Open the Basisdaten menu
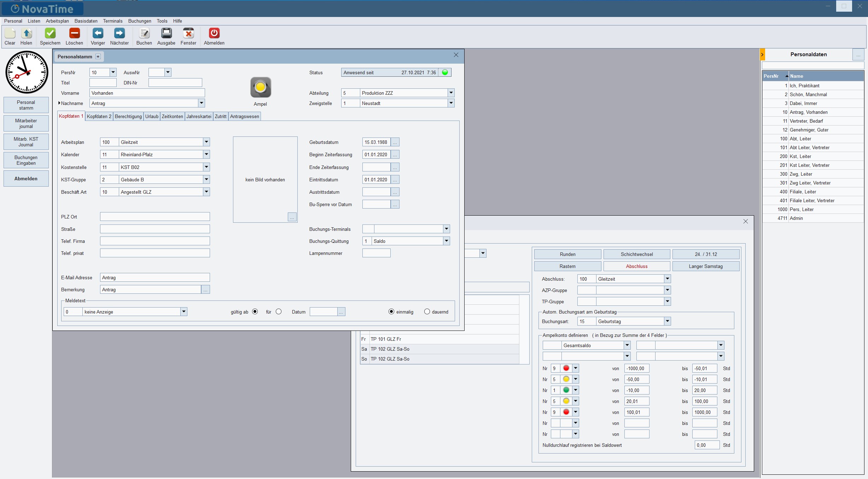This screenshot has height=479, width=868. tap(86, 21)
